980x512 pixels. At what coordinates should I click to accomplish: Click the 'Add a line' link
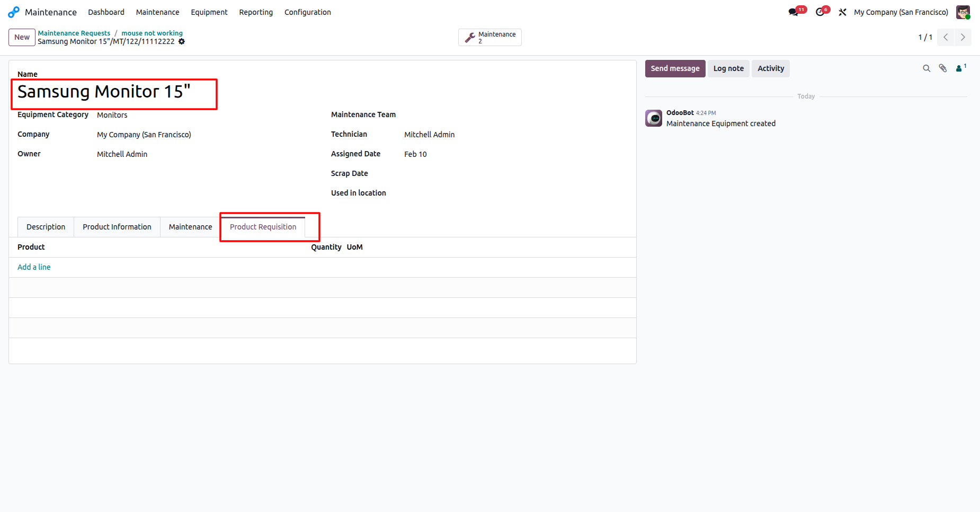34,267
